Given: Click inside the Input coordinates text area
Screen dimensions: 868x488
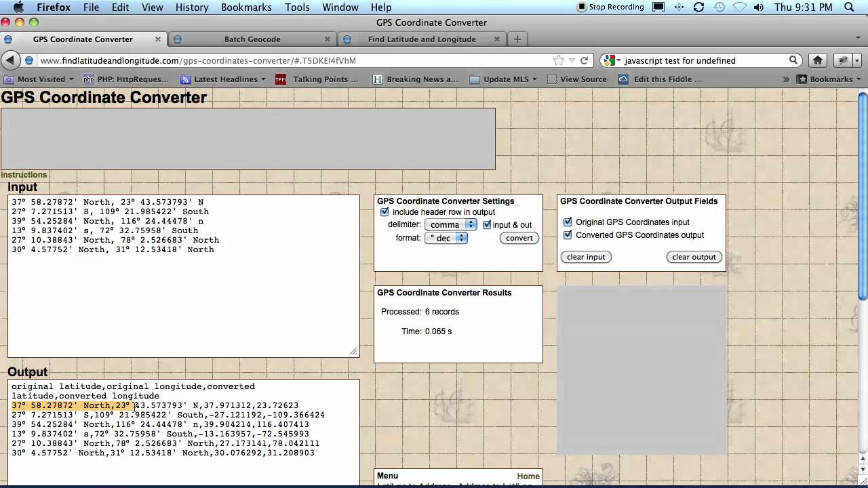Looking at the screenshot, I should point(183,276).
